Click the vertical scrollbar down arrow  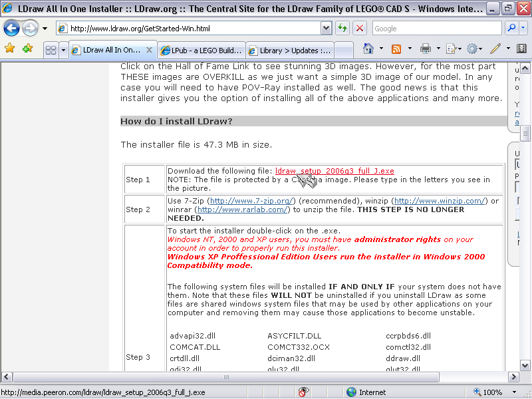pyautogui.click(x=525, y=365)
